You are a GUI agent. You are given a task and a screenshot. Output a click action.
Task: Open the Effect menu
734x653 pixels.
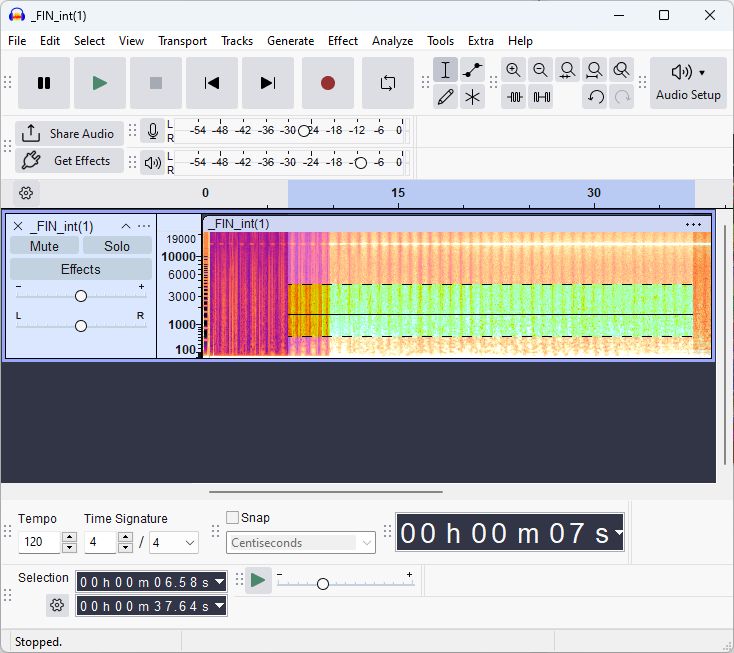click(342, 41)
